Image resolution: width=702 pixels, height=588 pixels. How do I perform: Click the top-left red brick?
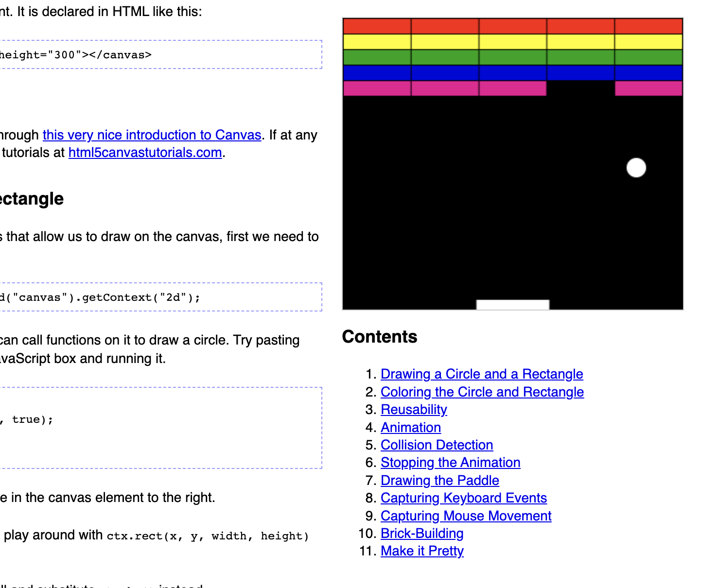pyautogui.click(x=377, y=26)
